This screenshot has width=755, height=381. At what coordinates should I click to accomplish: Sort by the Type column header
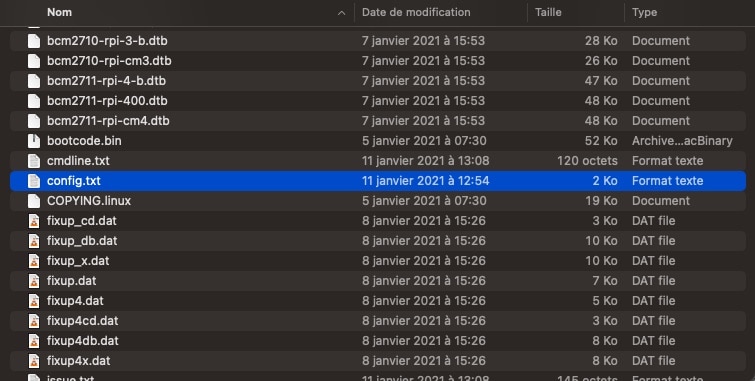pyautogui.click(x=644, y=13)
